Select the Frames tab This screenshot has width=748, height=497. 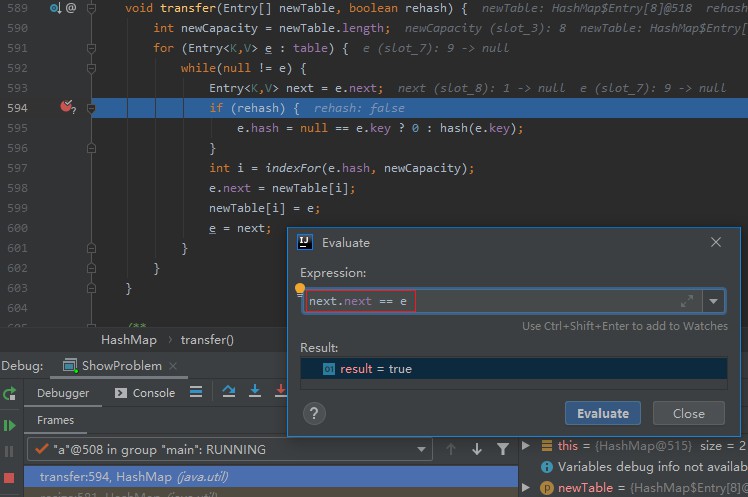[x=55, y=420]
